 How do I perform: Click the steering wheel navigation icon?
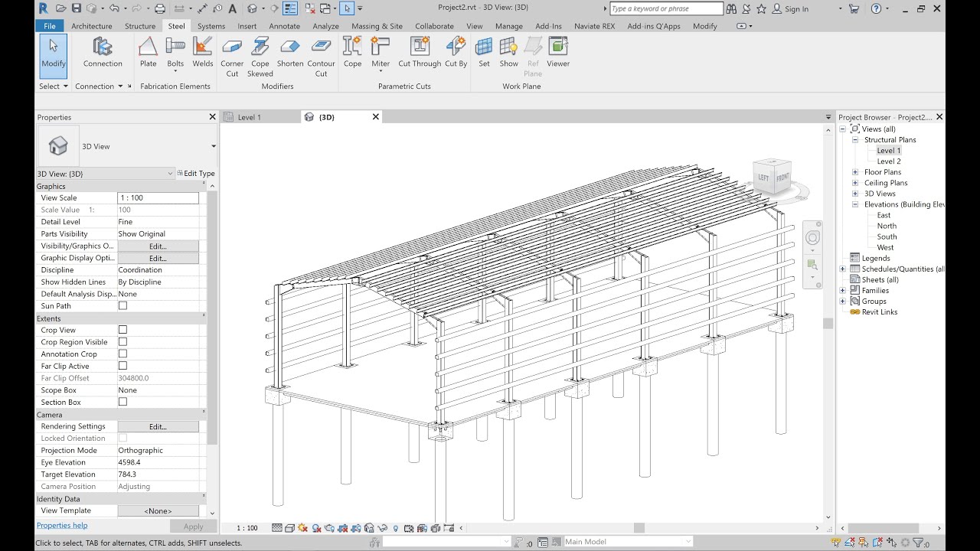coord(812,238)
